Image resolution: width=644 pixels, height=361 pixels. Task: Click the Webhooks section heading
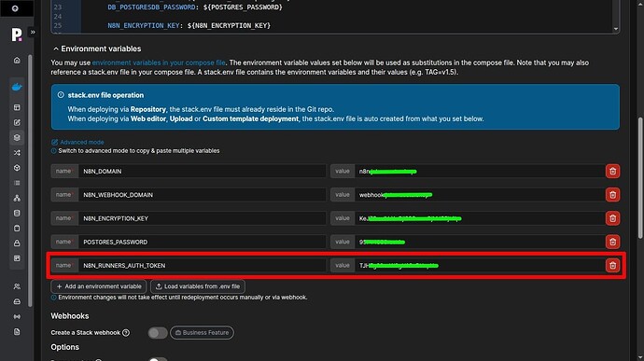coord(70,316)
